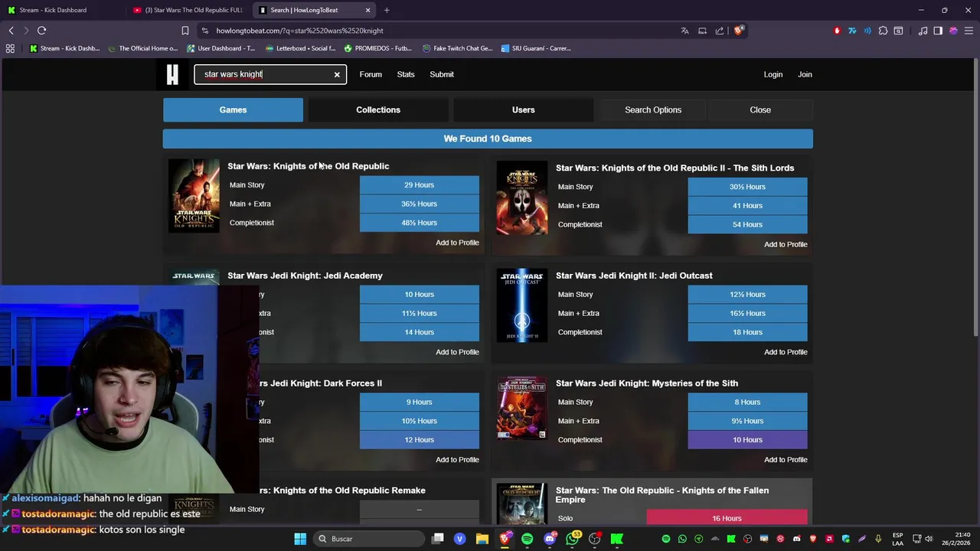The height and width of the screenshot is (551, 980).
Task: Click the Join link
Action: click(x=805, y=74)
